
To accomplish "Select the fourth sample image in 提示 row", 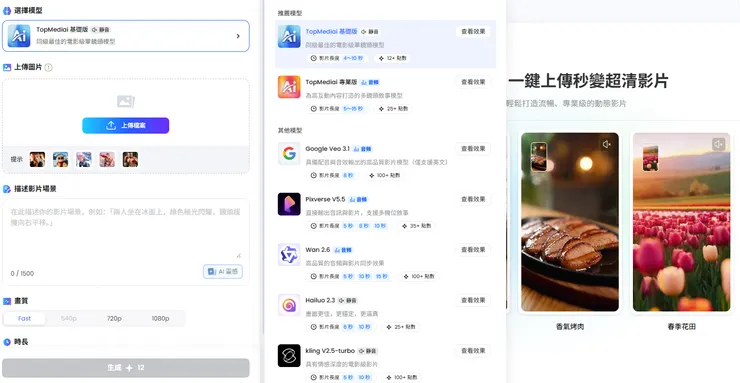I will click(107, 159).
